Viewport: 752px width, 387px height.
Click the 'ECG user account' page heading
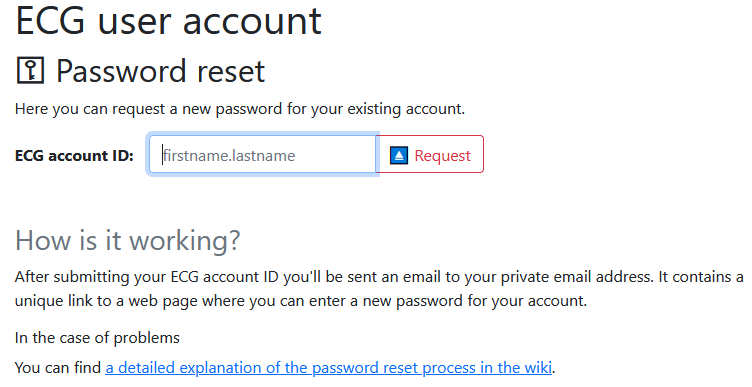(169, 21)
